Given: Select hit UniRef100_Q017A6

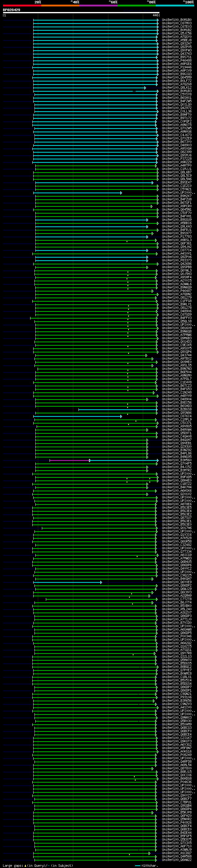Looking at the screenshot, I should [x=176, y=528].
